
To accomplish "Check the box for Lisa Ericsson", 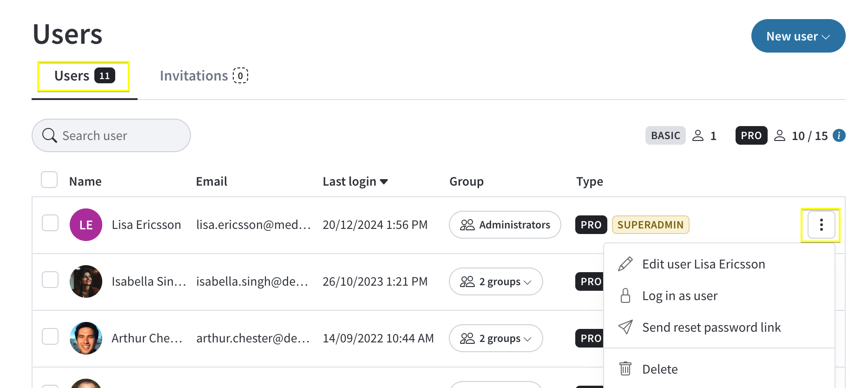I will [50, 223].
